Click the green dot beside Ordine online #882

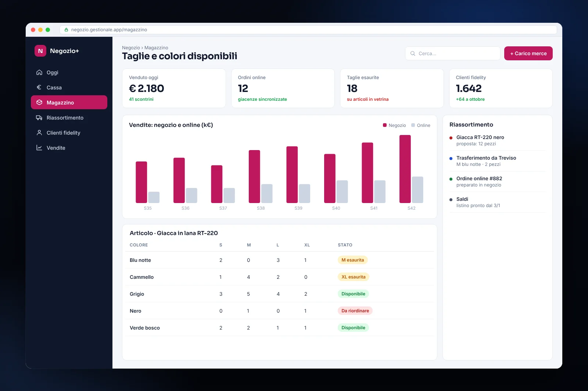[451, 179]
